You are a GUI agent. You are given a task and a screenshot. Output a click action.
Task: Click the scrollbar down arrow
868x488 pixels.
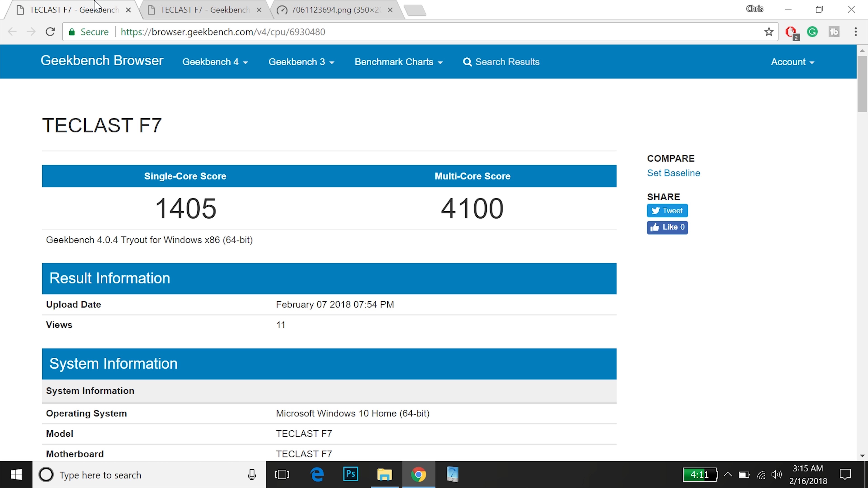click(x=862, y=456)
